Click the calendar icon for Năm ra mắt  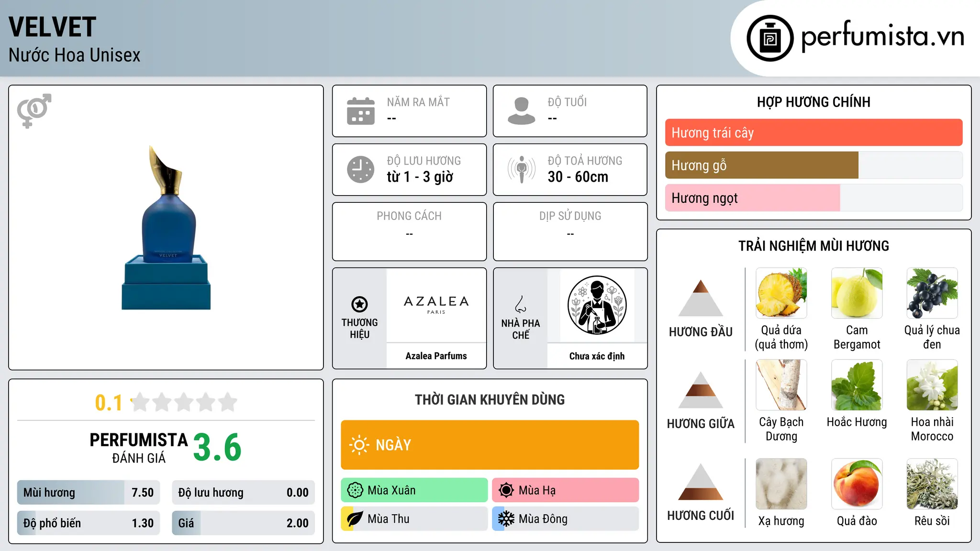361,111
